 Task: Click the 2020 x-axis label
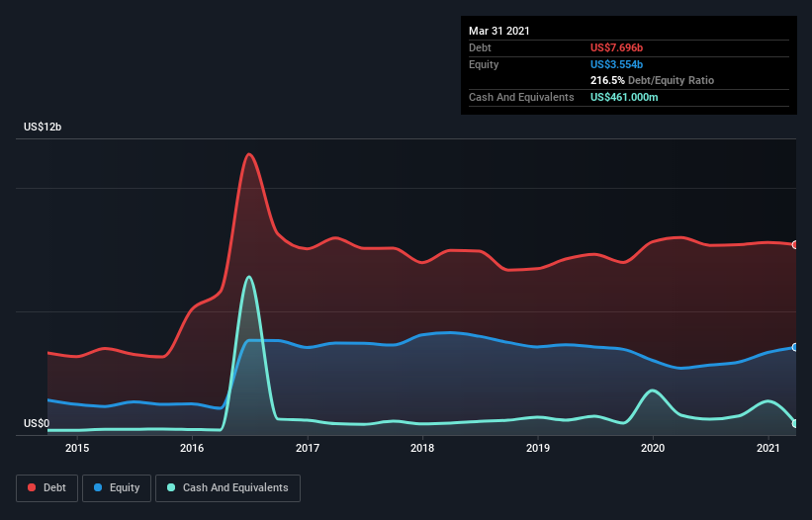653,448
